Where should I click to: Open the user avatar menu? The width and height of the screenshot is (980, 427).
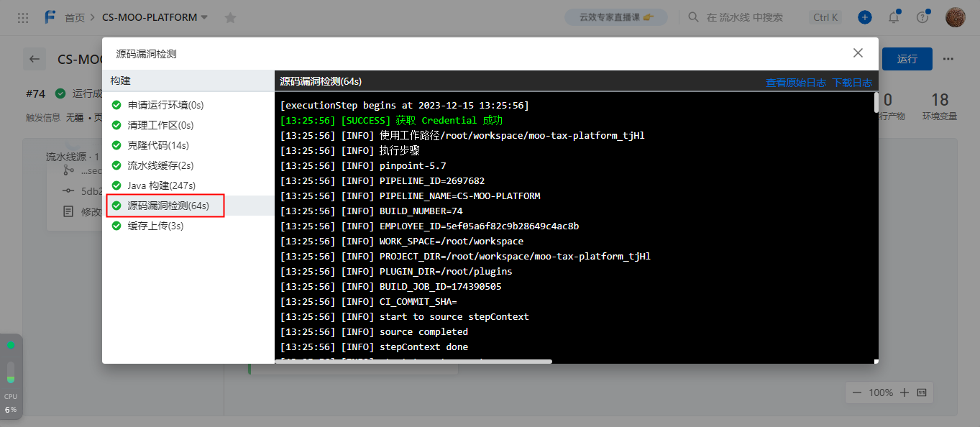[x=956, y=17]
